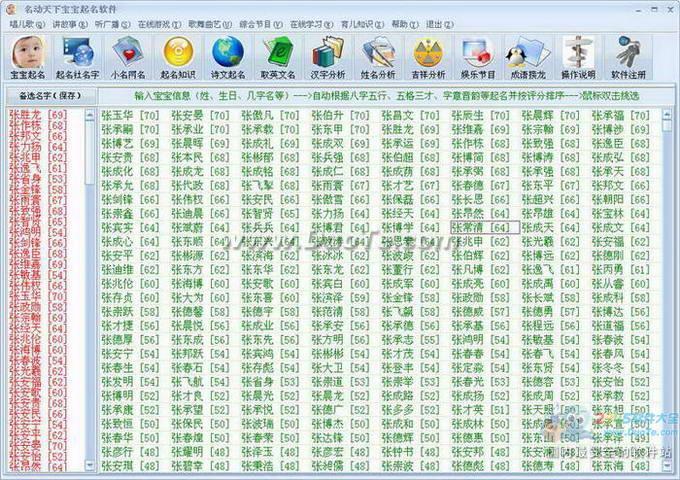Viewport: 680px width, 480px height.
Task: Open the 汉字分析 character analysis tool
Action: (328, 58)
